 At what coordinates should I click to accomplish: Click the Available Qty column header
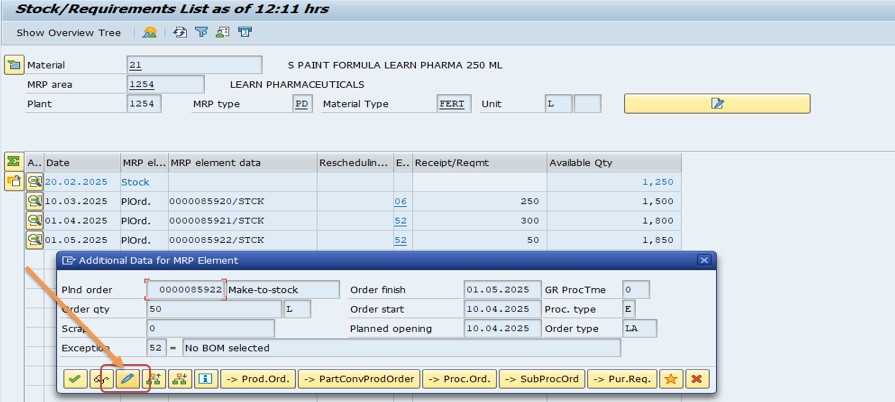coord(614,163)
